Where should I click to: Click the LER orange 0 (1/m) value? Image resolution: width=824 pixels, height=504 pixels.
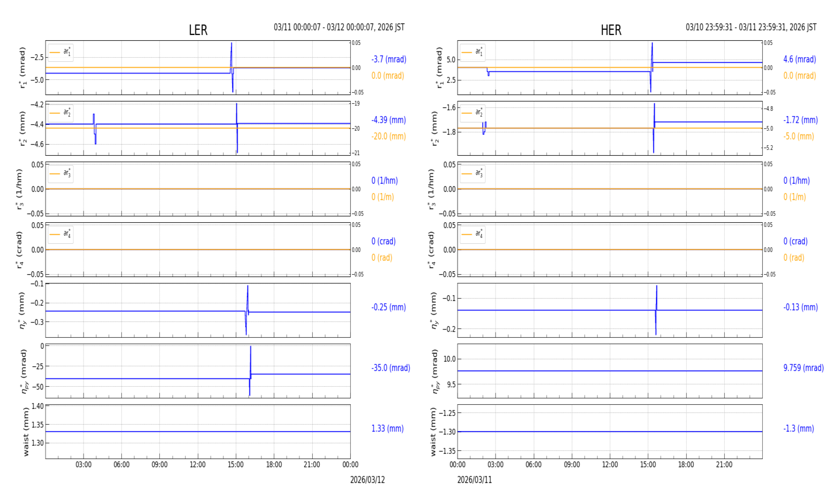pos(384,197)
